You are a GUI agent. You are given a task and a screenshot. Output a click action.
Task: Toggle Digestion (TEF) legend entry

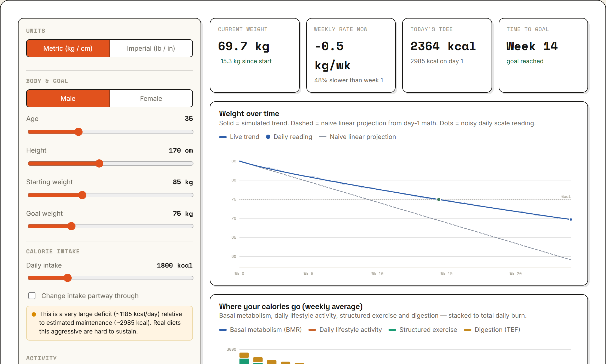click(x=492, y=330)
